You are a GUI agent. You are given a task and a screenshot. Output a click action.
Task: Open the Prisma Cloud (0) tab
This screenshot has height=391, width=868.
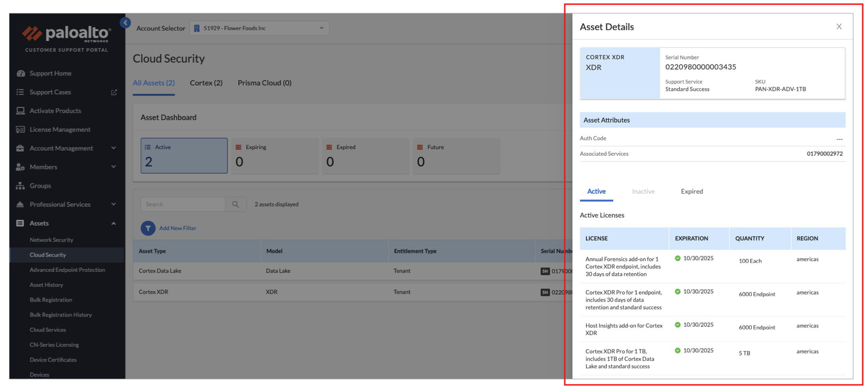(264, 83)
